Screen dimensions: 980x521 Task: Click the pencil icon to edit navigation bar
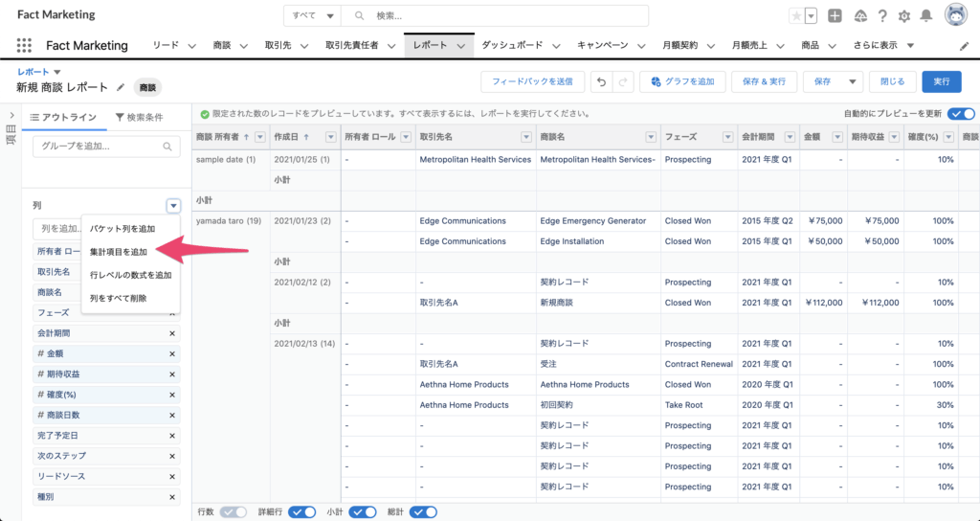pos(965,46)
